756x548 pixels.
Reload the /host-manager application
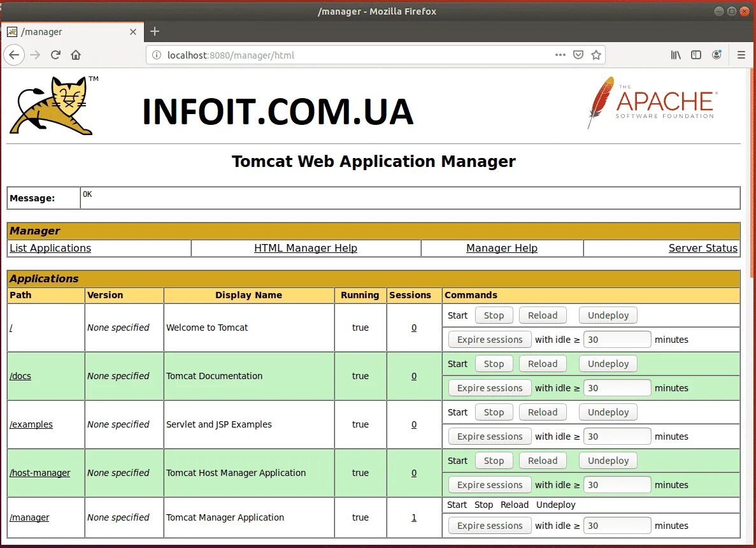(x=543, y=461)
